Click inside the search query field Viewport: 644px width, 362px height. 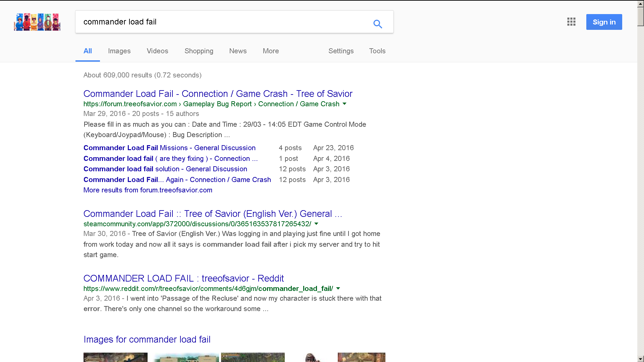(221, 22)
